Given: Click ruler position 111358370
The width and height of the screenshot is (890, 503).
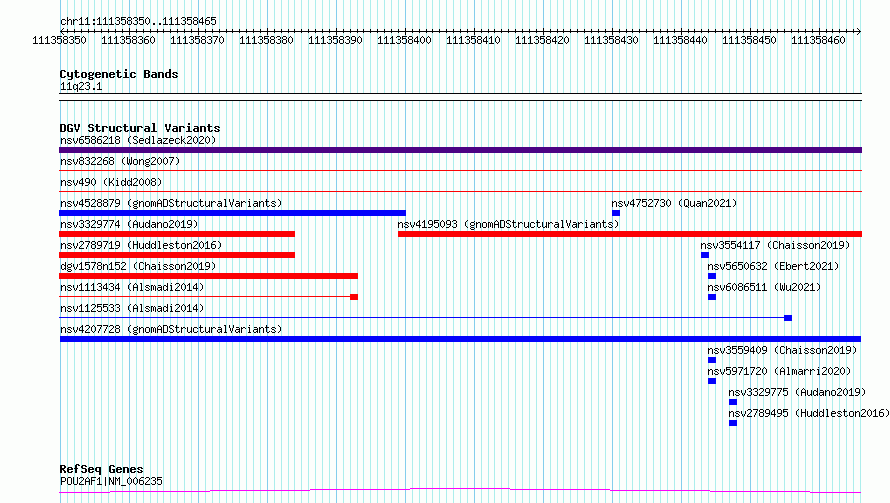Looking at the screenshot, I should click(197, 40).
